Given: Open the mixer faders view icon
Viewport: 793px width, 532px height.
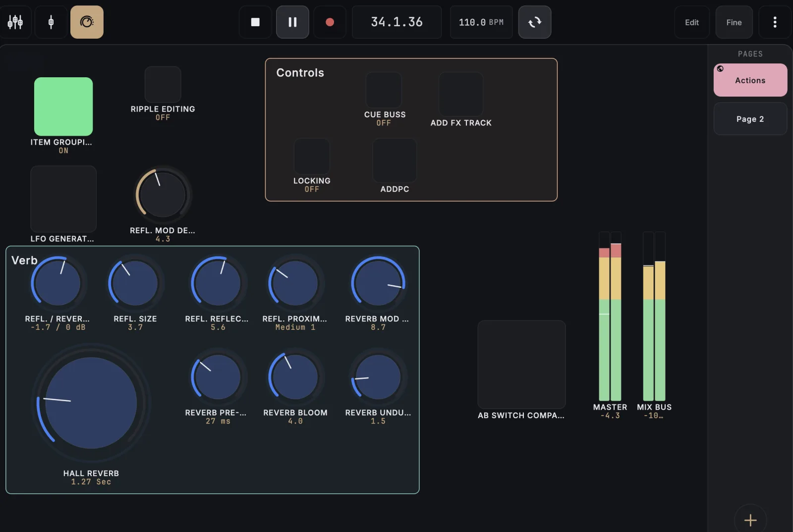Looking at the screenshot, I should point(15,22).
